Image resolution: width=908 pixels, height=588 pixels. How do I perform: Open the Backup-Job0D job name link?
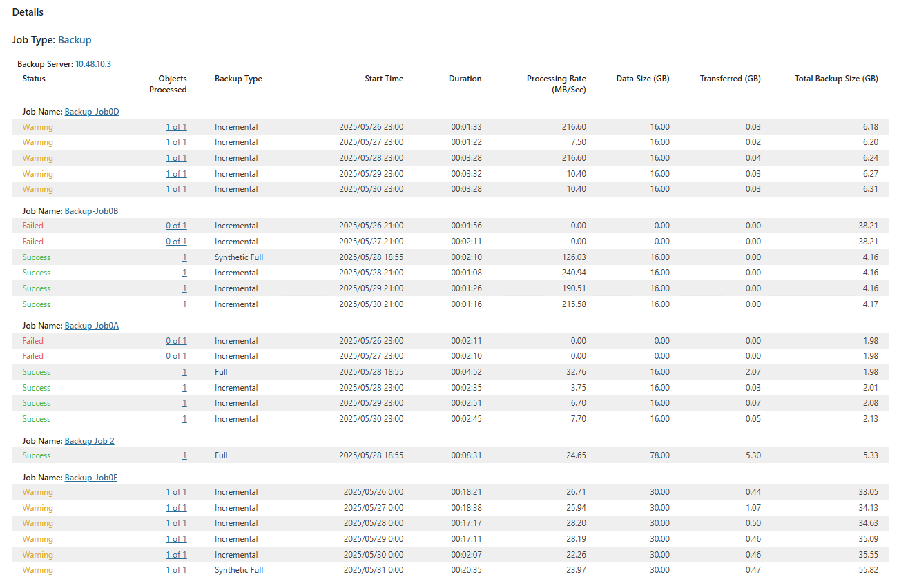click(91, 112)
